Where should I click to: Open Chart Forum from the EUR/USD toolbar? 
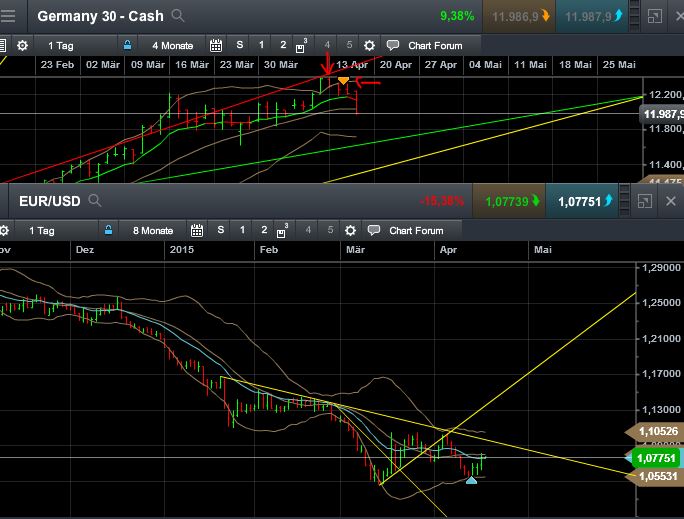(405, 230)
